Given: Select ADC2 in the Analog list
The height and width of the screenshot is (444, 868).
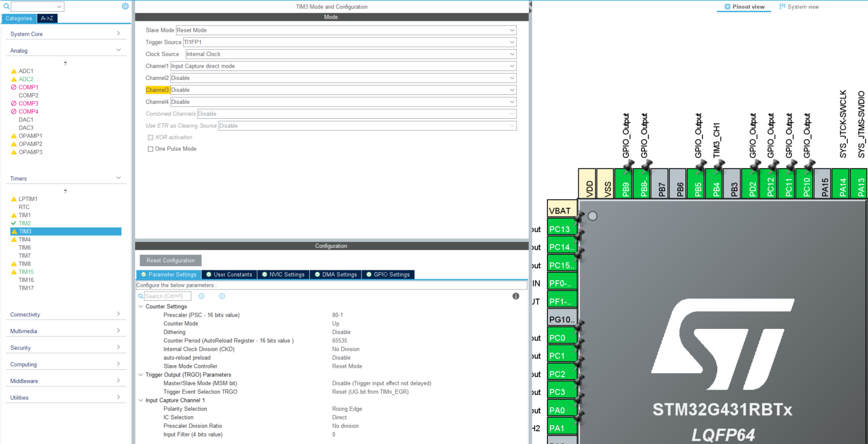Looking at the screenshot, I should click(26, 79).
